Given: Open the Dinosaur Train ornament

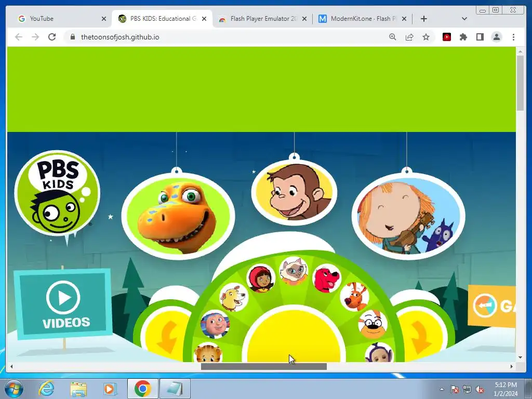Looking at the screenshot, I should [178, 217].
